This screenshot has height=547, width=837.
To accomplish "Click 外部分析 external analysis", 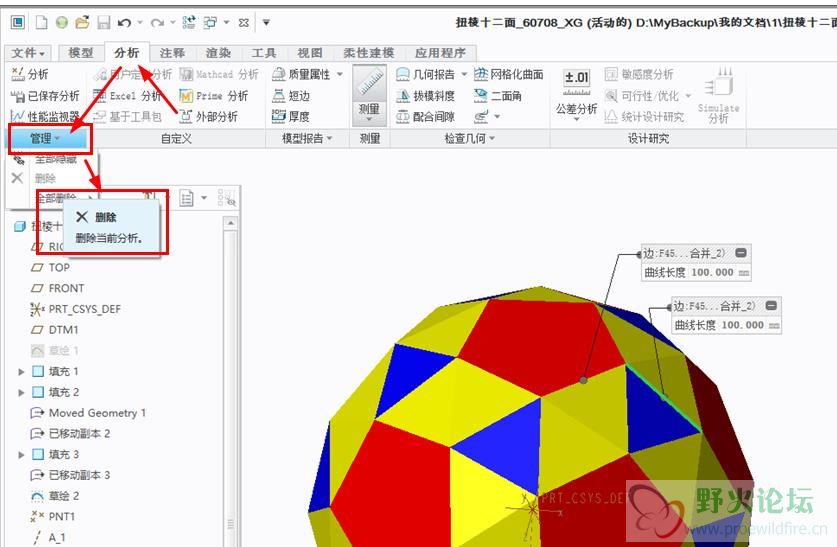I will click(208, 116).
